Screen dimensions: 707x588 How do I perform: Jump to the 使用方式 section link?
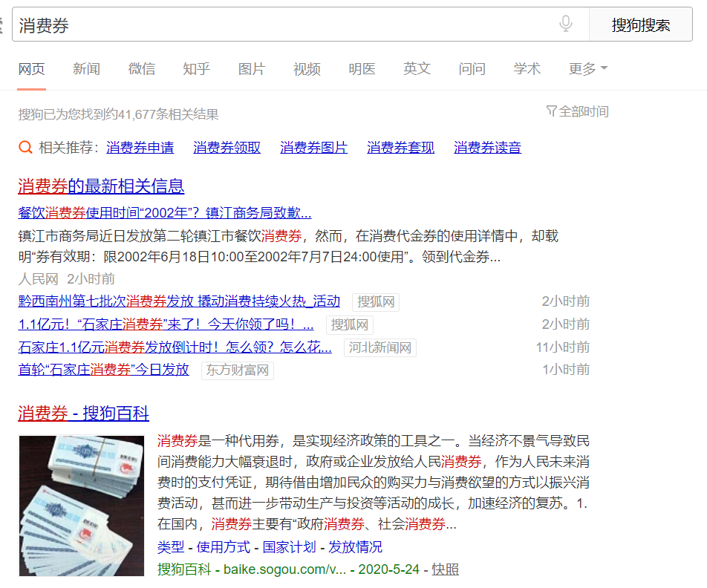[x=224, y=547]
